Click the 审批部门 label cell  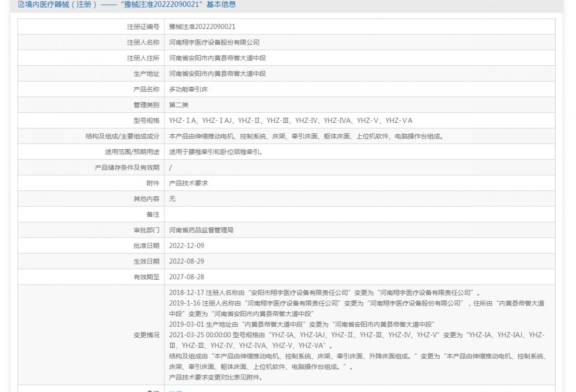tap(91, 230)
